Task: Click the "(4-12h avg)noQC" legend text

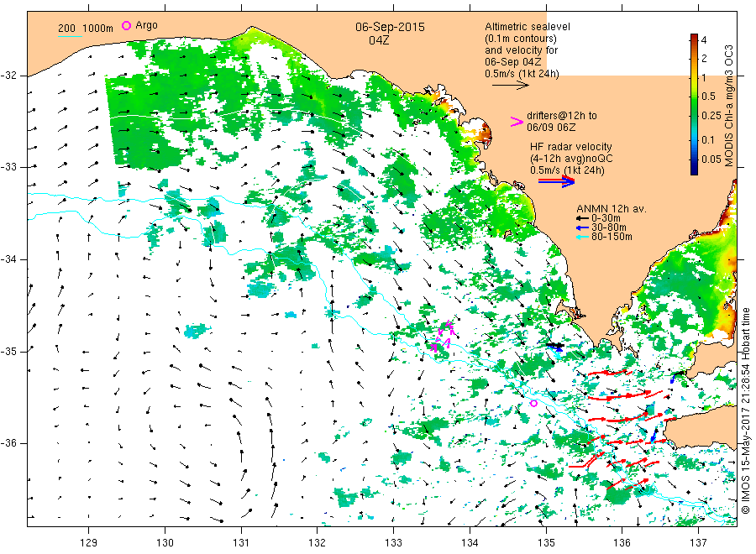Action: (571, 159)
